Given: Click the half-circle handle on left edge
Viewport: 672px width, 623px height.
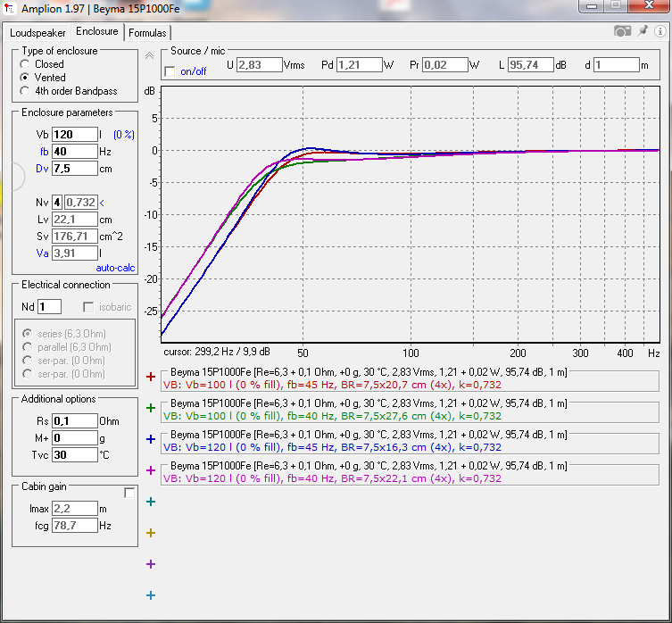Looking at the screenshot, I should (x=18, y=177).
